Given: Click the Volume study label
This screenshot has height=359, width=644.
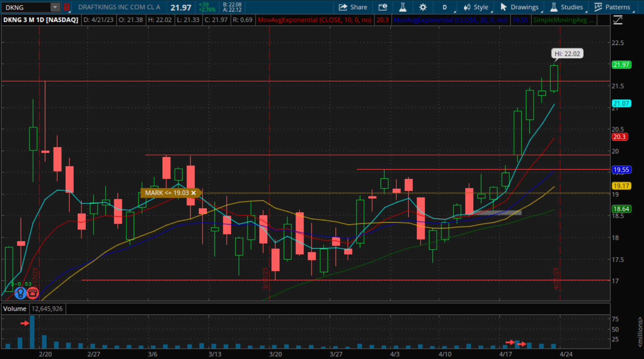Looking at the screenshot, I should pos(15,309).
